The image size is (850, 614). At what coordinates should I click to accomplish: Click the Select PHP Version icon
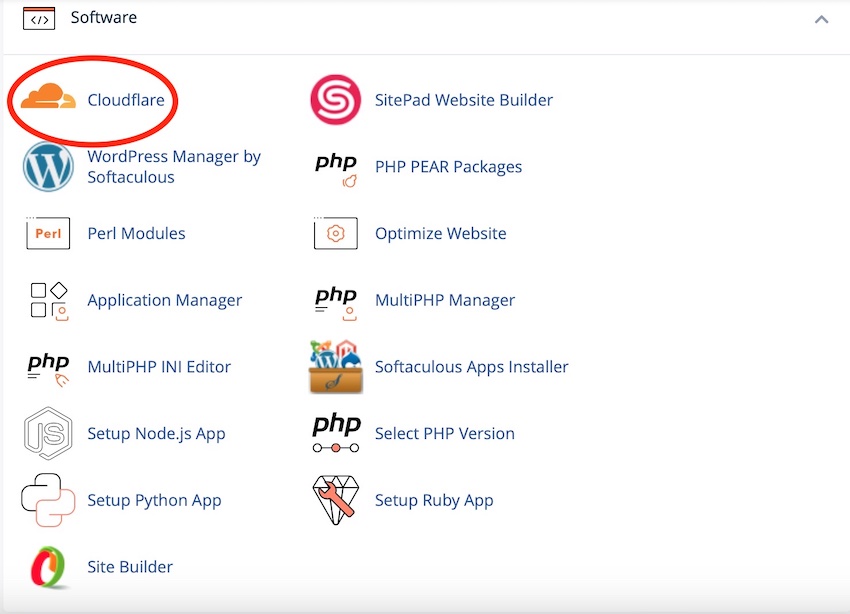coord(336,433)
